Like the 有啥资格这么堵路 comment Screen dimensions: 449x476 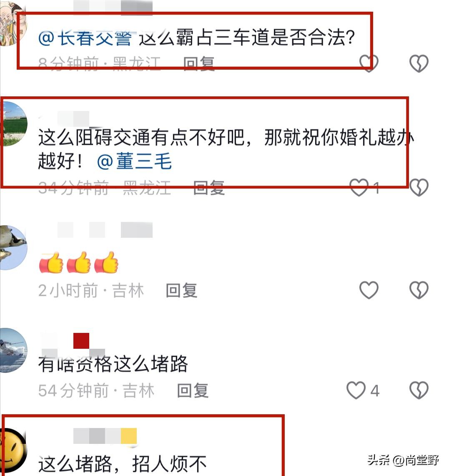pyautogui.click(x=356, y=390)
